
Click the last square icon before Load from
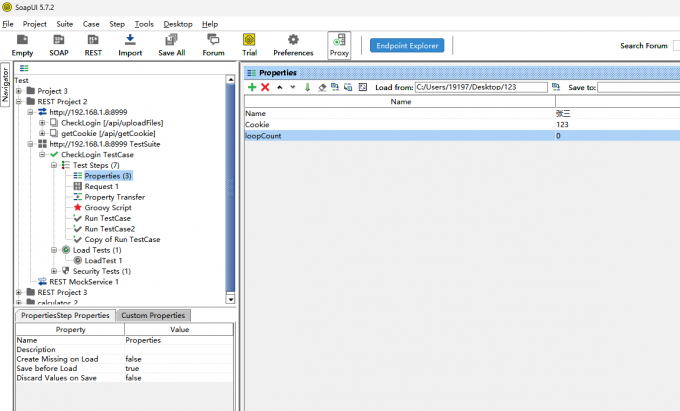(x=363, y=87)
